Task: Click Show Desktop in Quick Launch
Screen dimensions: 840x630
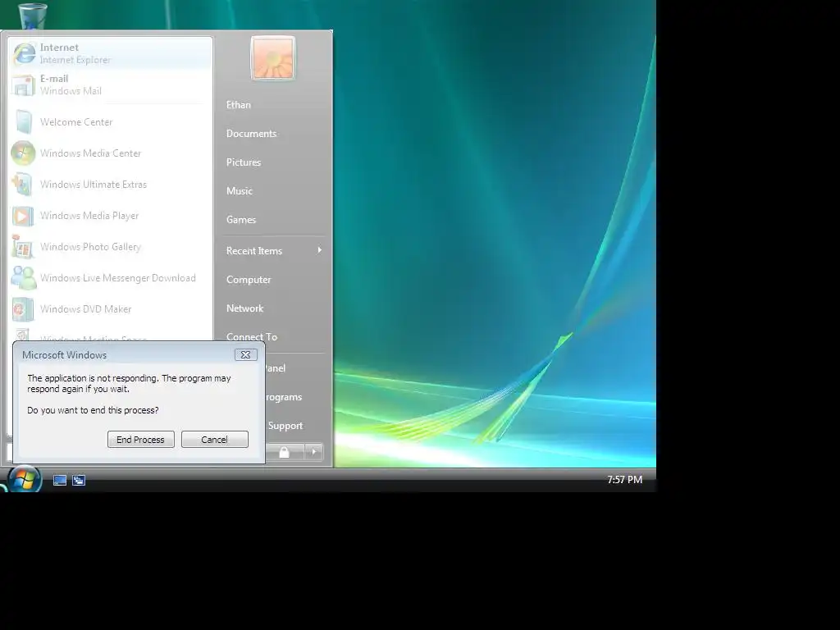Action: (59, 481)
